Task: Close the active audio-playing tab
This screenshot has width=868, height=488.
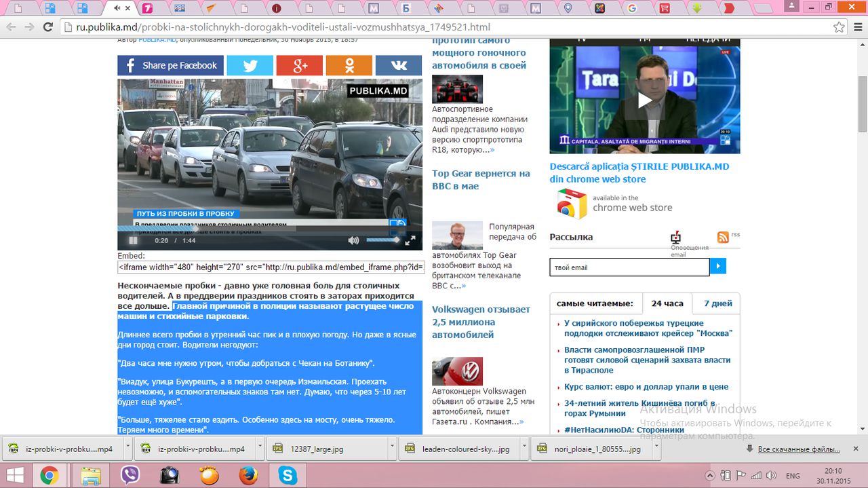Action: [x=127, y=8]
